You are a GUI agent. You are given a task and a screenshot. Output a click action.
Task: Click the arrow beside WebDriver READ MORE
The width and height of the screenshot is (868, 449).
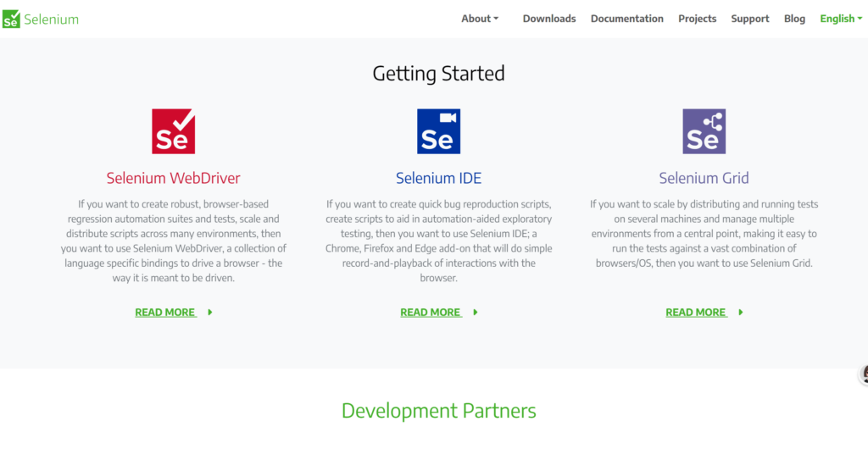pos(210,313)
